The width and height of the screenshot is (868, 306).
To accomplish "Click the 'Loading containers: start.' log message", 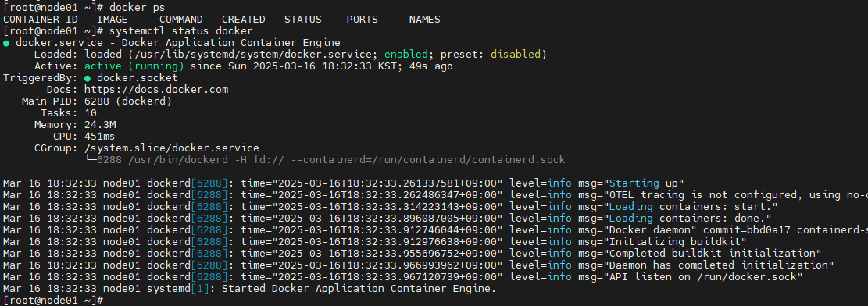I will pos(691,206).
